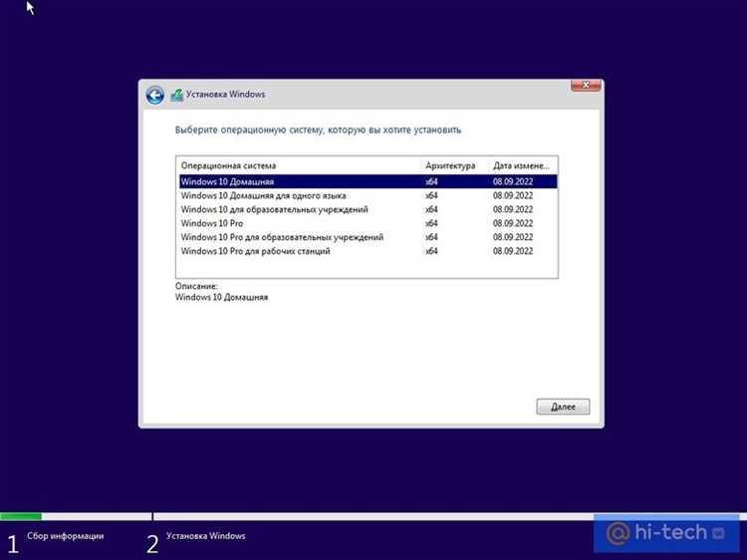Click the Установка Windows step label at bottom
747x560 pixels.
coord(206,536)
